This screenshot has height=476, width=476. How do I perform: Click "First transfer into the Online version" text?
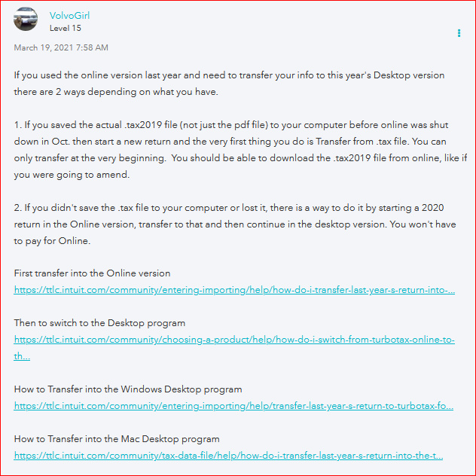[92, 273]
